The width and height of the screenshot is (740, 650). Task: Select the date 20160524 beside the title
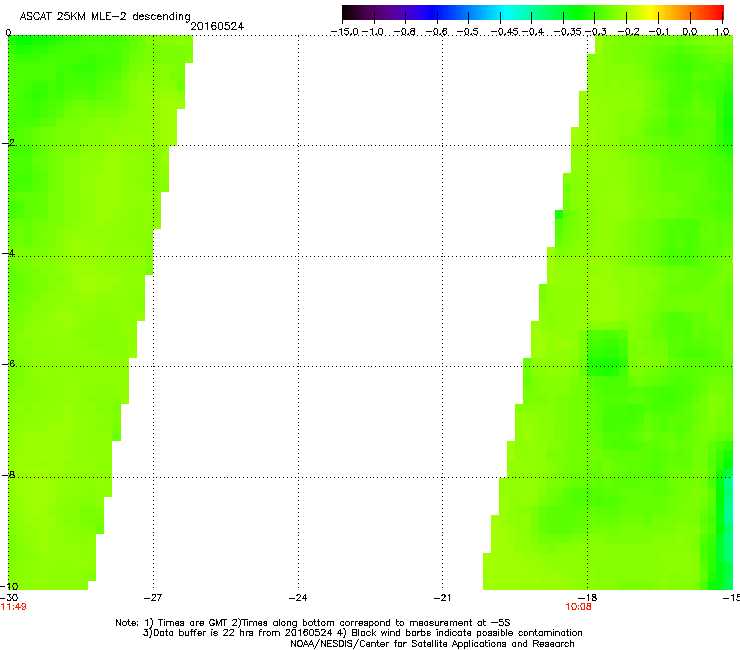coord(217,26)
